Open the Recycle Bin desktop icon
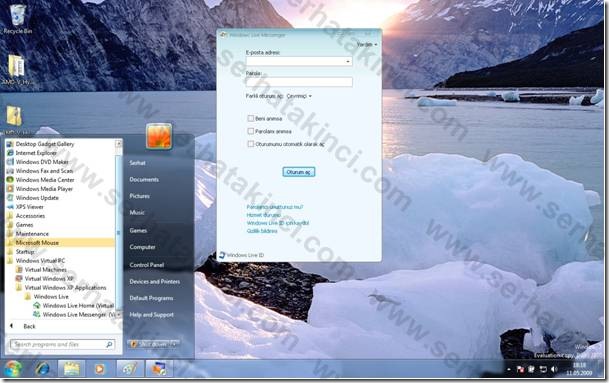The image size is (609, 383). pos(17,19)
